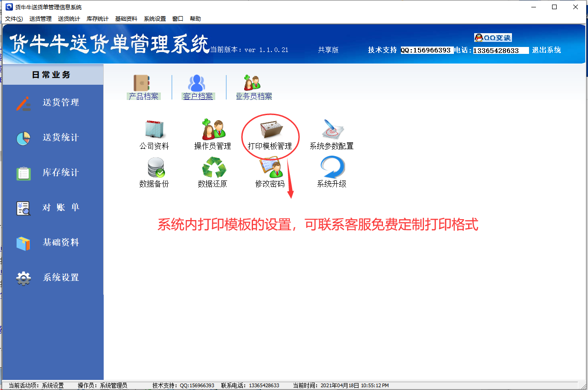Open the 系统参数配置 system parameters icon
Screen dimensions: 588x390
click(x=333, y=129)
